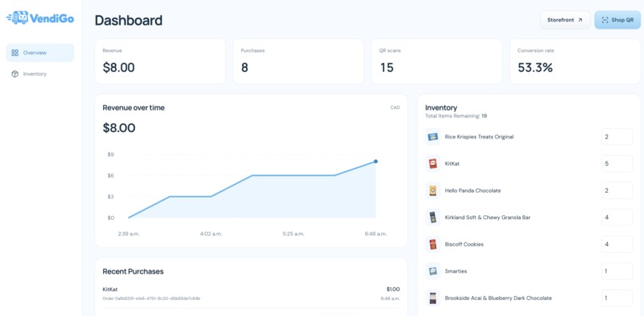
Task: Show the Shop QR code
Action: click(618, 20)
